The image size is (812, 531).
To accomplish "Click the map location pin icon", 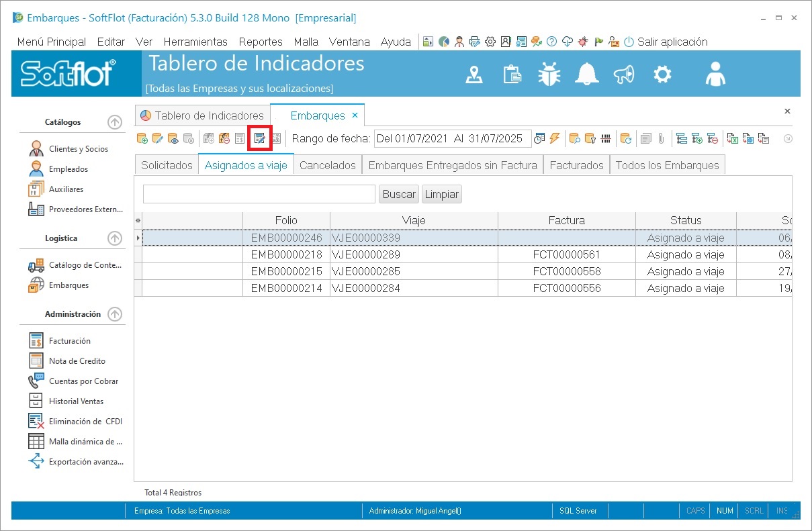I will [474, 75].
